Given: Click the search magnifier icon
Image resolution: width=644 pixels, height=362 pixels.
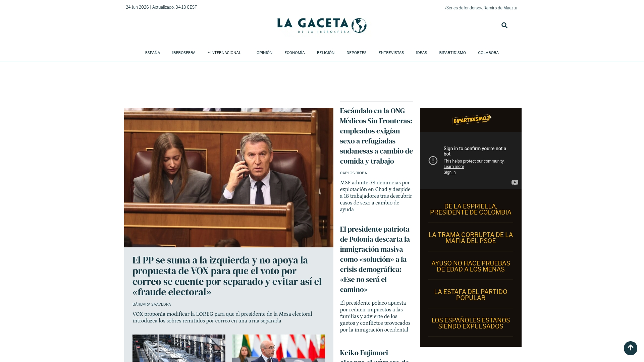Looking at the screenshot, I should tap(504, 25).
